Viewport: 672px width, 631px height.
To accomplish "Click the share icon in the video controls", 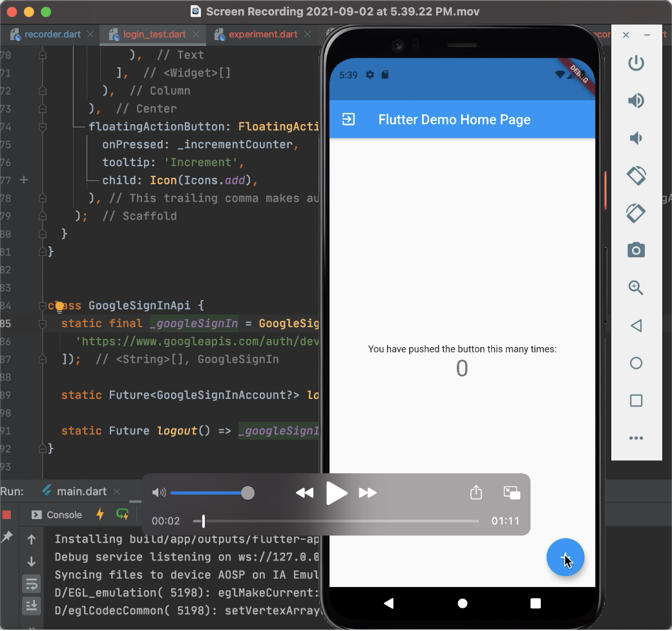I will pos(476,493).
